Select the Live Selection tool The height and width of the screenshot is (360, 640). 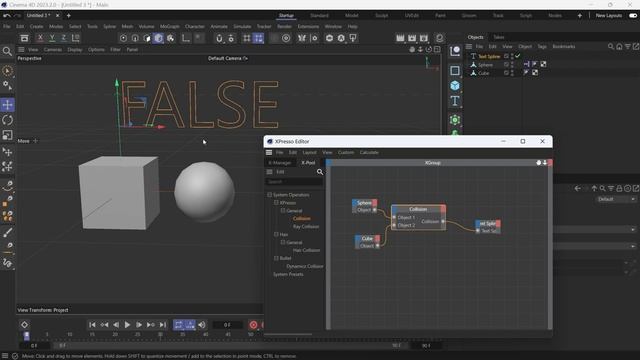click(7, 71)
